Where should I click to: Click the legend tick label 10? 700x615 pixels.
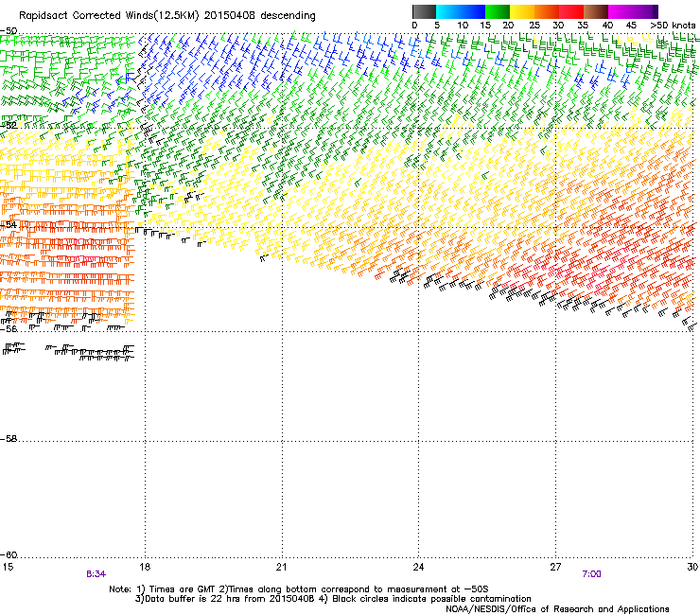(463, 26)
